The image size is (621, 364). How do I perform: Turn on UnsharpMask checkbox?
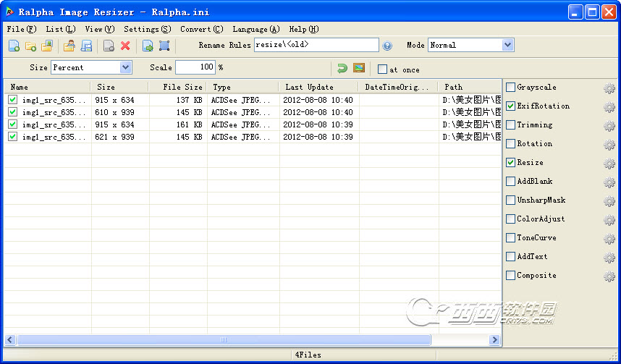coord(511,200)
